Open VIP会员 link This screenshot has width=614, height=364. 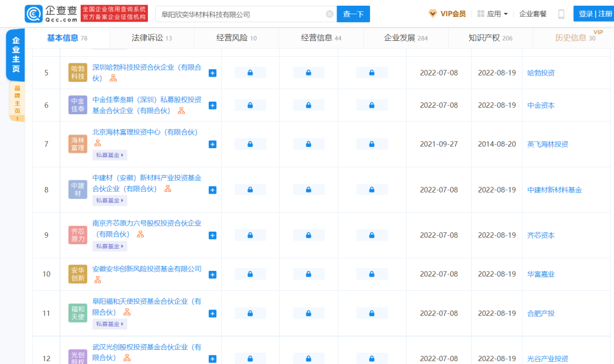[453, 14]
